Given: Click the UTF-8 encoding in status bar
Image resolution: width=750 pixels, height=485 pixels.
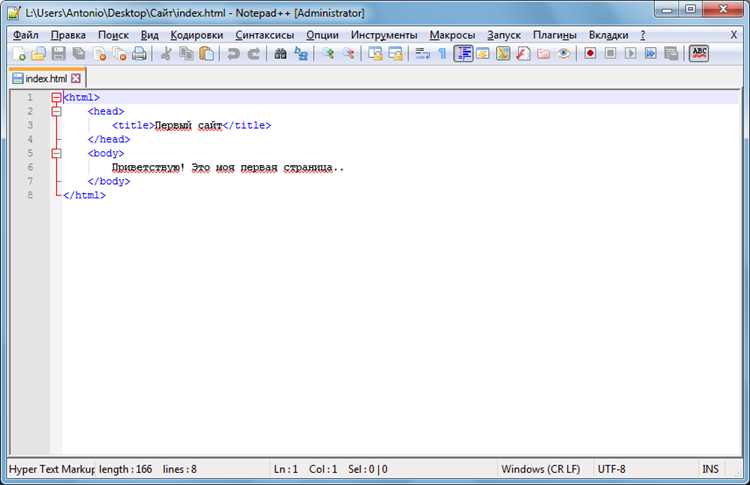Looking at the screenshot, I should [x=611, y=469].
